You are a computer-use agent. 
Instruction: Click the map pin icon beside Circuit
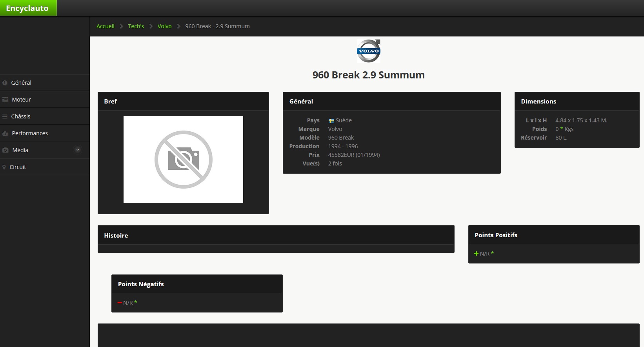pos(4,167)
